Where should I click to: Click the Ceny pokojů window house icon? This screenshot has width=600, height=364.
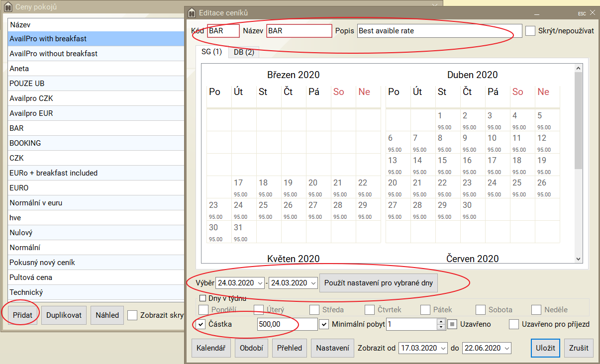tap(7, 6)
